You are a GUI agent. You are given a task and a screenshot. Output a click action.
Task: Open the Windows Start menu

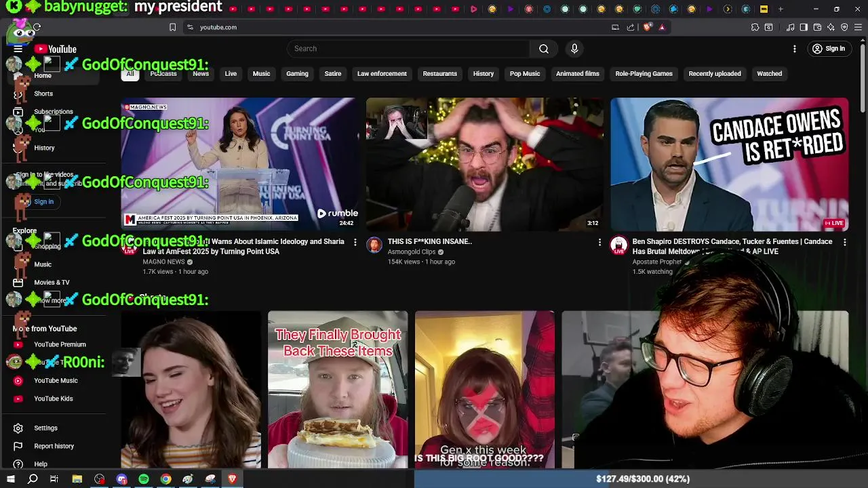[10, 479]
